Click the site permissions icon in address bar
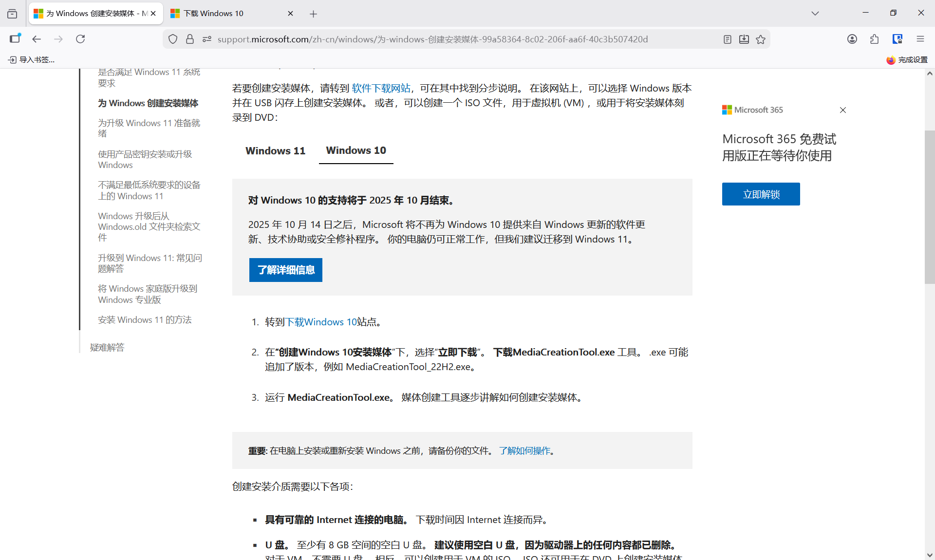 coord(207,39)
